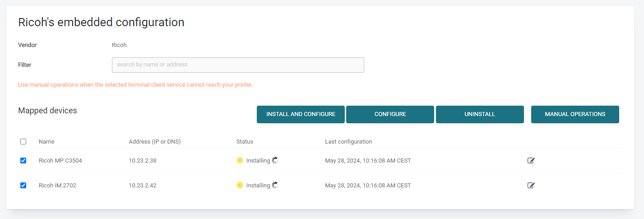644x219 pixels.
Task: Click the installing spinner for Ricoh MP C3504
Action: (275, 160)
